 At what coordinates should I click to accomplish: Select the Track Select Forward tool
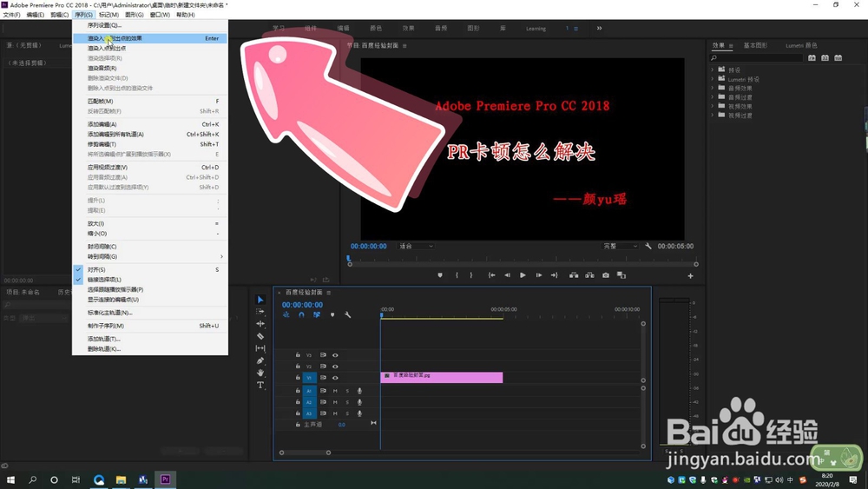260,312
